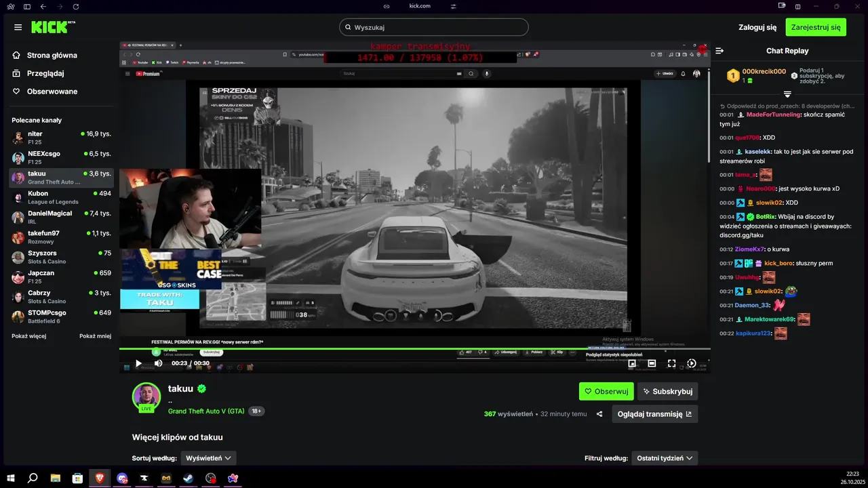This screenshot has width=868, height=488.
Task: Open niter recommended channel
Action: point(62,138)
